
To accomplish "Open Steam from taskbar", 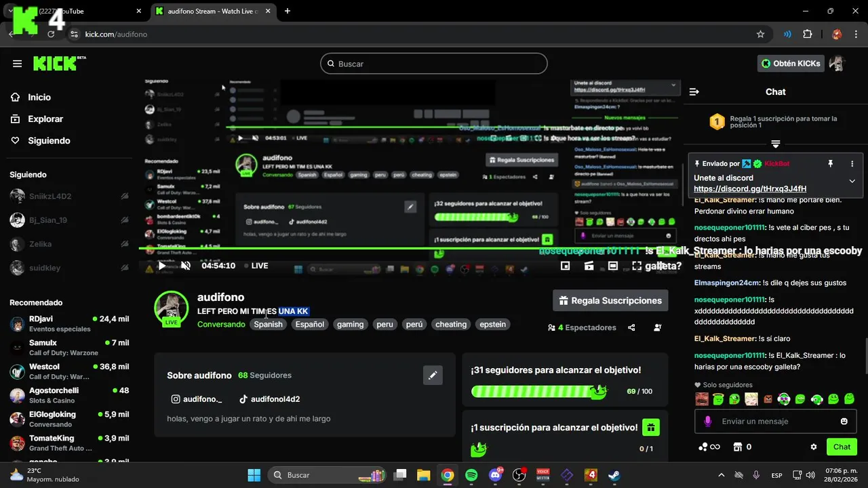I will coord(614,475).
